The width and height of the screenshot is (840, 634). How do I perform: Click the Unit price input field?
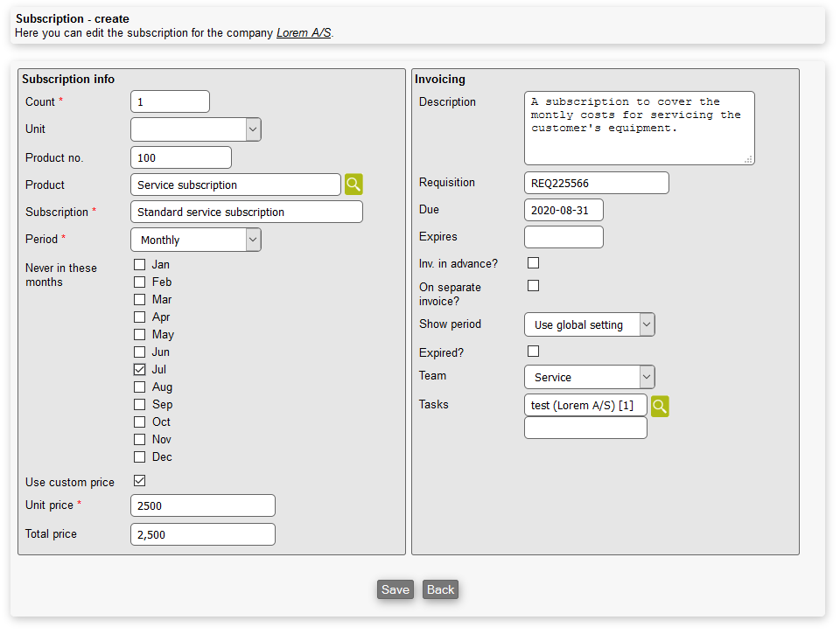(202, 505)
